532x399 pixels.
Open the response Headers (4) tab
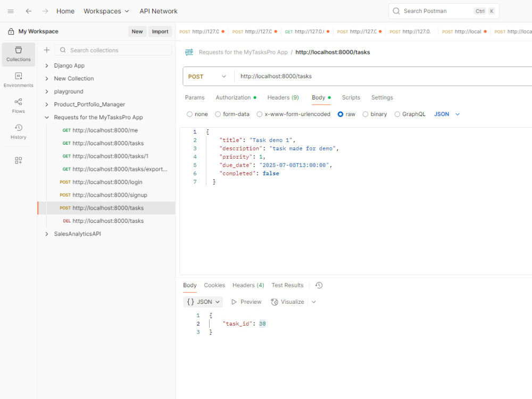coord(248,285)
